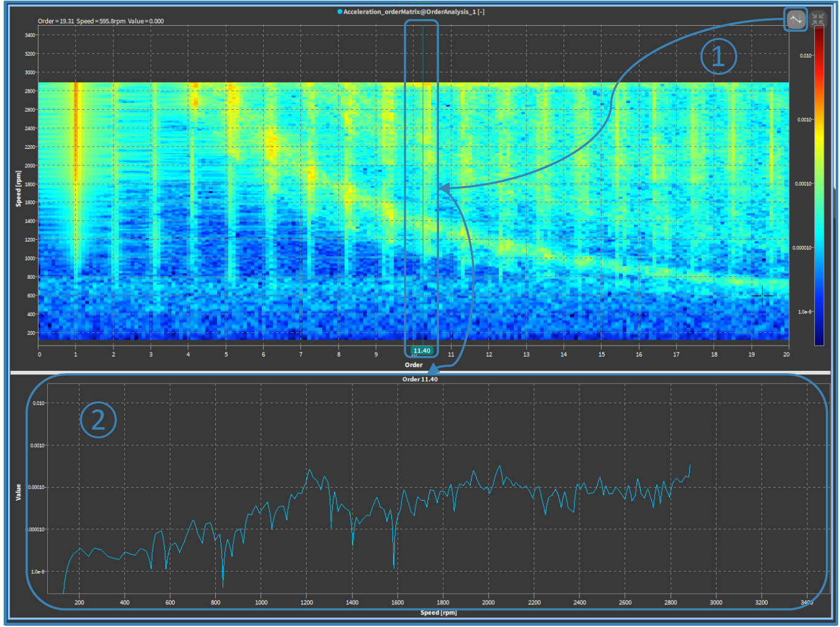Click the color scale bar legend
Image resolution: width=840 pixels, height=627 pixels.
point(819,184)
